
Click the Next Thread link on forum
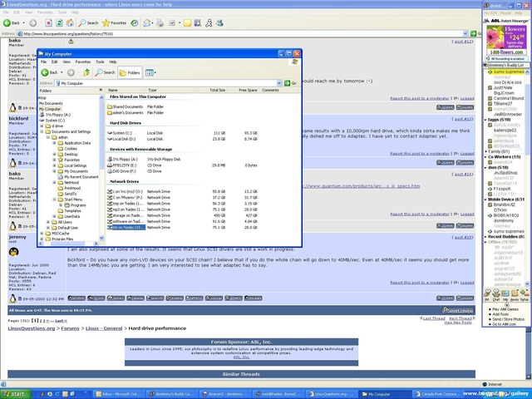(x=461, y=318)
